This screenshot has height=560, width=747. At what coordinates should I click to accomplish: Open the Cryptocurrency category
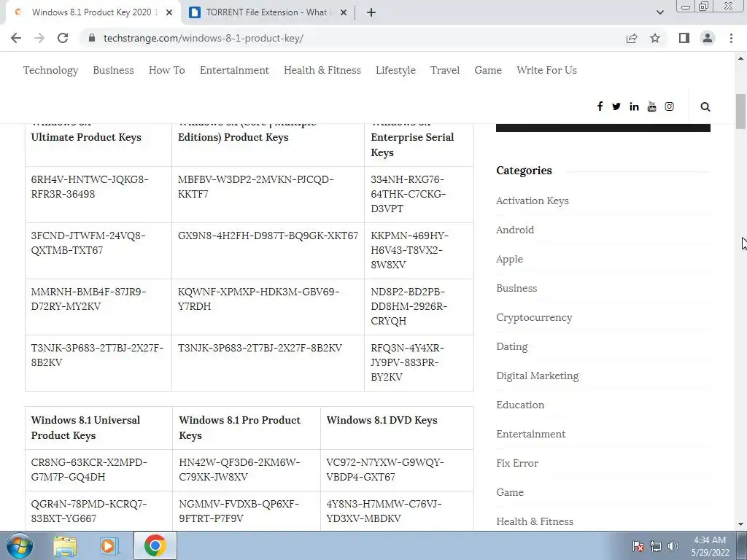coord(534,317)
